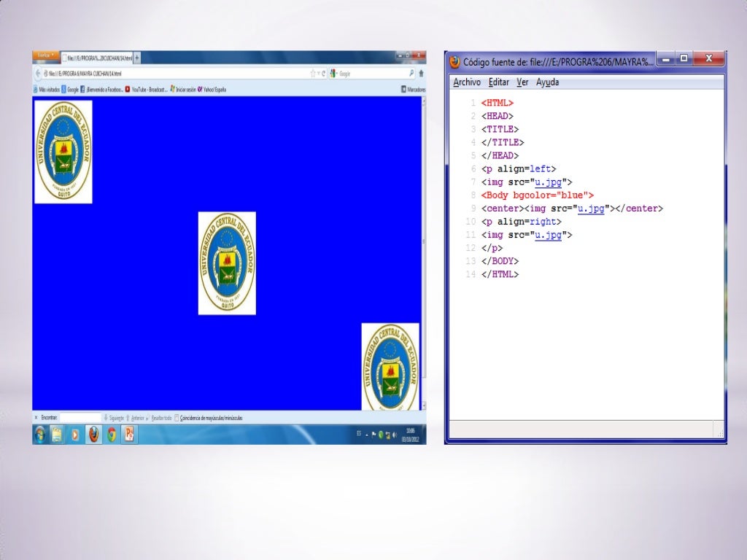Reload the page in Firefox
The height and width of the screenshot is (560, 747).
point(323,74)
